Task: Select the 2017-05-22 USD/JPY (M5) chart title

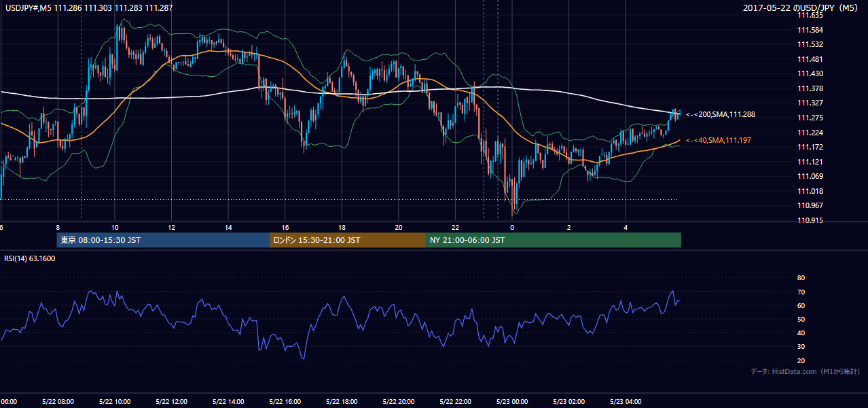Action: pos(801,8)
